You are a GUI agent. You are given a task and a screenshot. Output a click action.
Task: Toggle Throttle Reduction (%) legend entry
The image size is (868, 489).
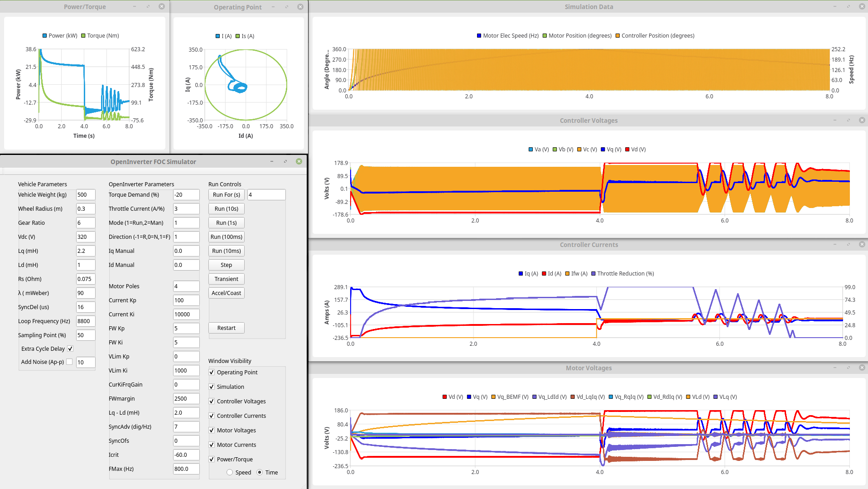(593, 274)
